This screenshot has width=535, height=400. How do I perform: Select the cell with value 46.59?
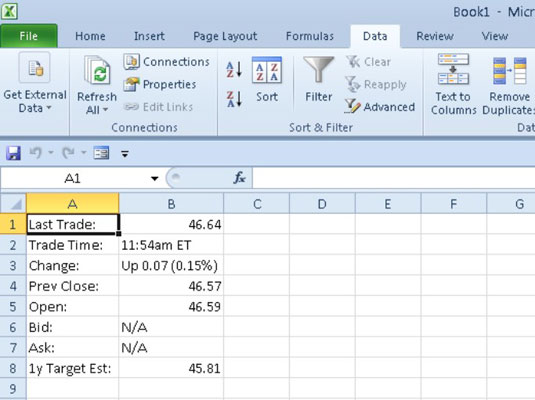(x=171, y=306)
